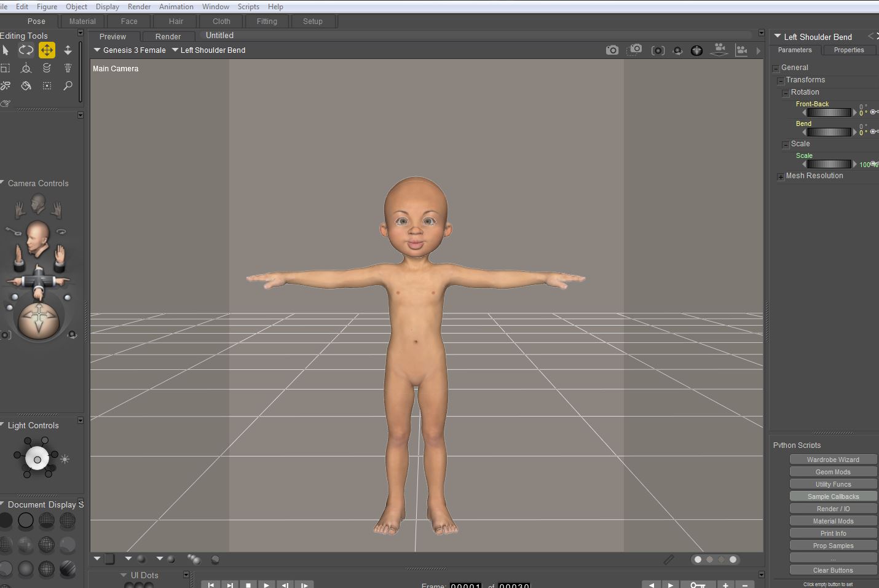The width and height of the screenshot is (879, 588).
Task: Collapse the Rotation group
Action: 786,93
